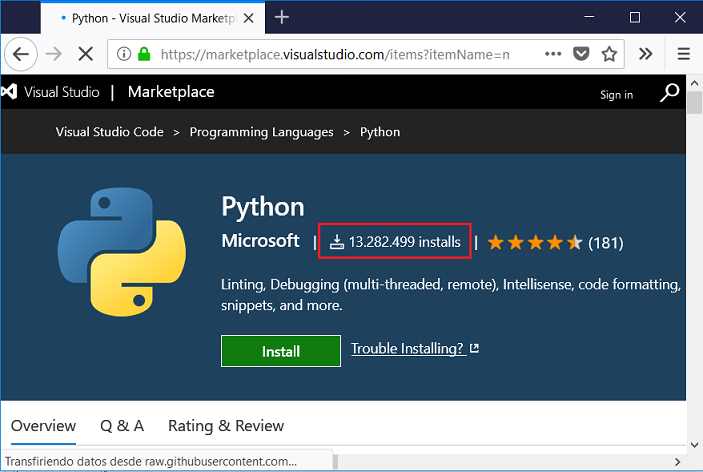Image resolution: width=703 pixels, height=472 pixels.
Task: Open a new browser tab
Action: point(282,17)
